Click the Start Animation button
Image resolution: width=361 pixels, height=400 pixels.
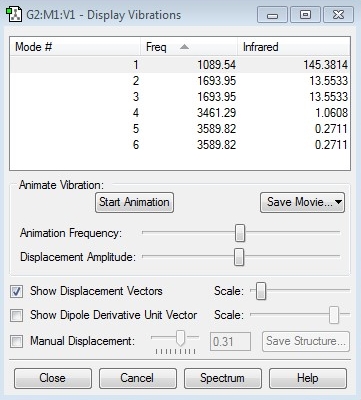tap(134, 202)
